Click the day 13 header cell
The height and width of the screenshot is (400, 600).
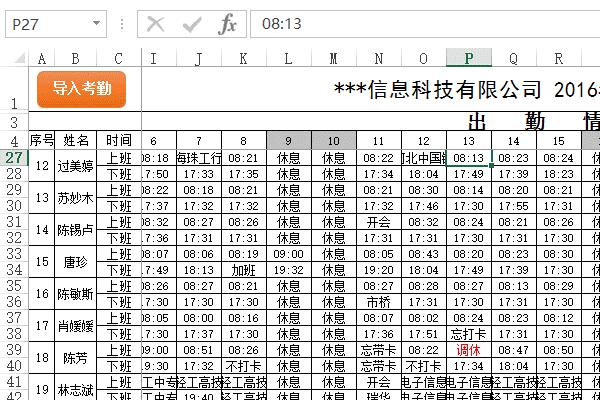click(469, 140)
